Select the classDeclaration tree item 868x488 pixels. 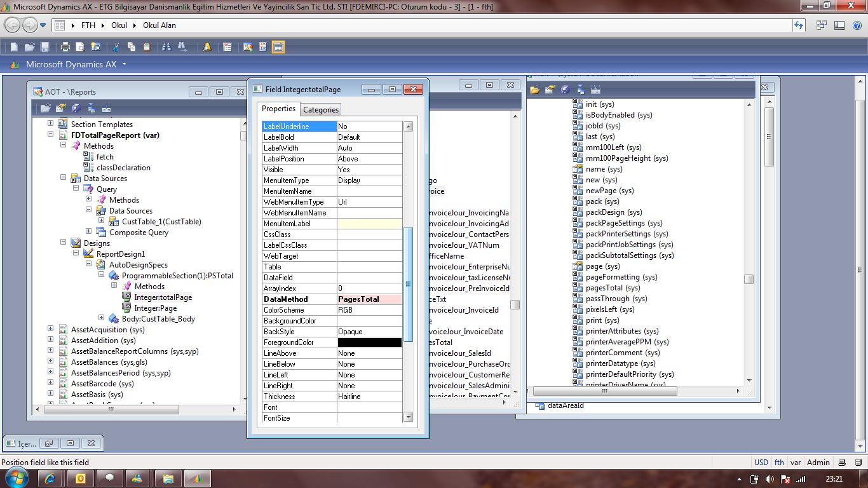pyautogui.click(x=123, y=167)
